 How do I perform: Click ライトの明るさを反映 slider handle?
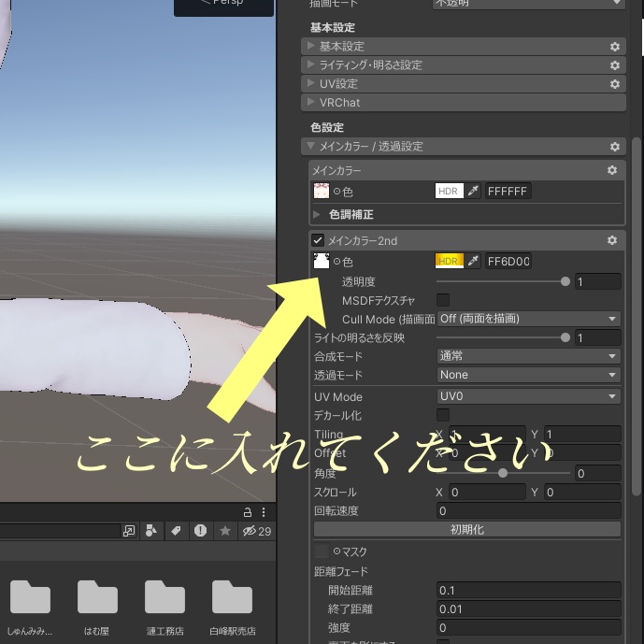(x=565, y=337)
